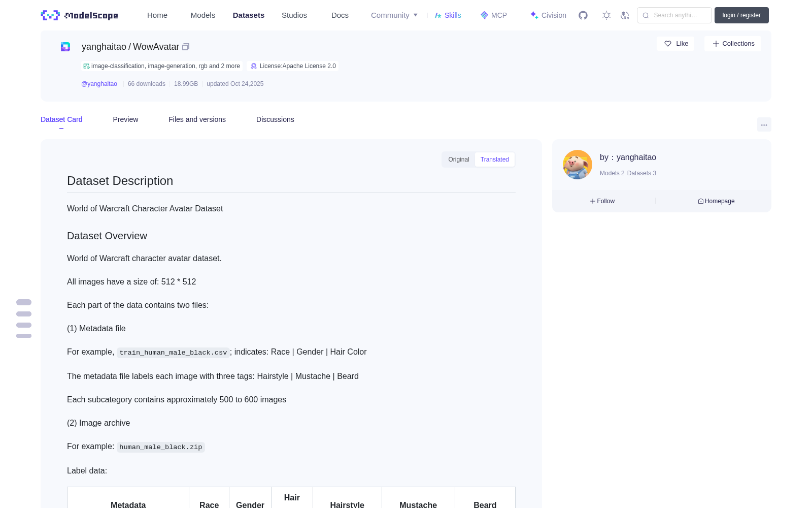Click the "(2) Image archive" line

tap(98, 423)
